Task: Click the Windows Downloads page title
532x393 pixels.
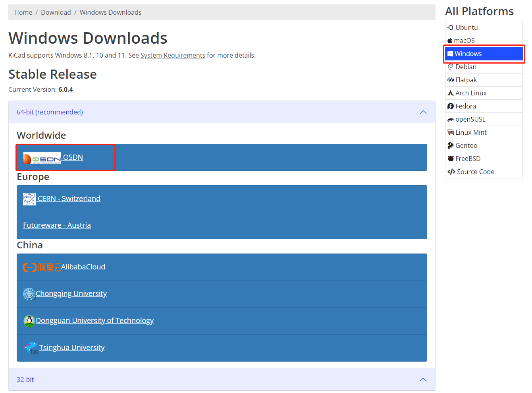Action: click(88, 38)
